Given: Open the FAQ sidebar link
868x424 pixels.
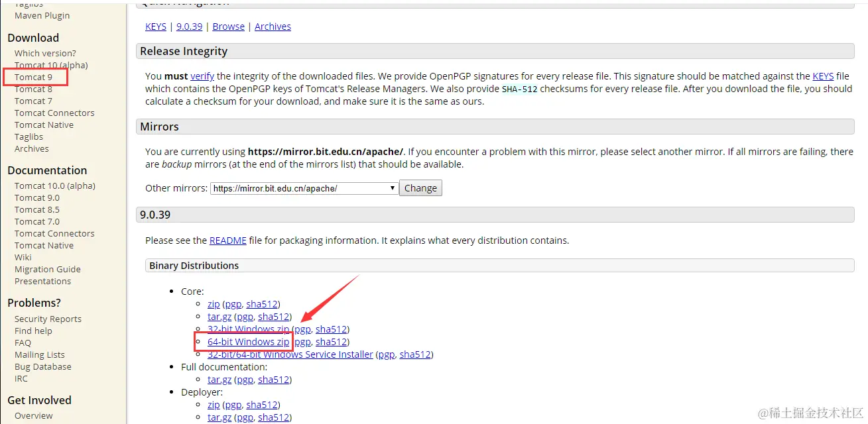Looking at the screenshot, I should (x=23, y=343).
